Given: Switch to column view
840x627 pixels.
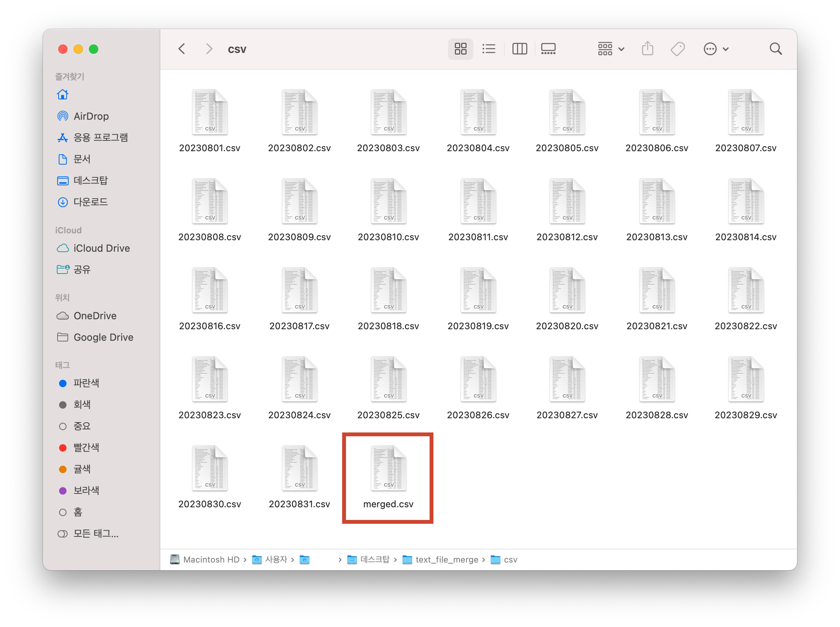Looking at the screenshot, I should (x=519, y=49).
